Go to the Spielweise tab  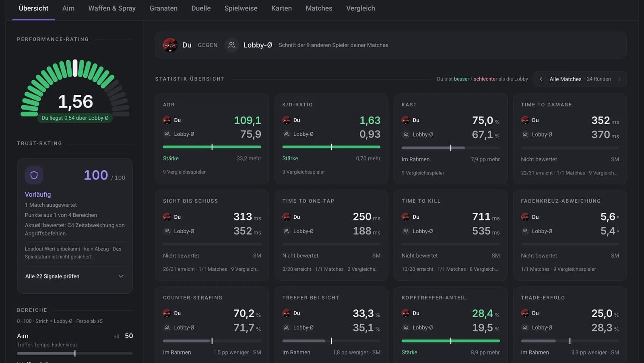(x=241, y=8)
